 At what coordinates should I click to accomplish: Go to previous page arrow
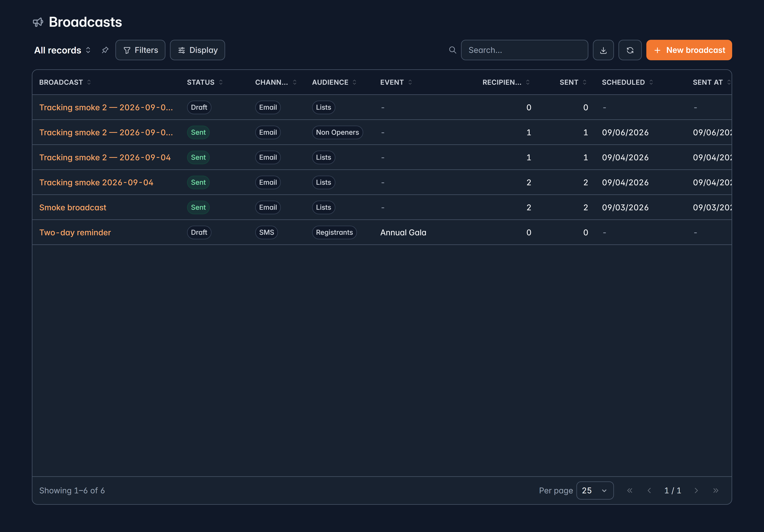pos(649,490)
